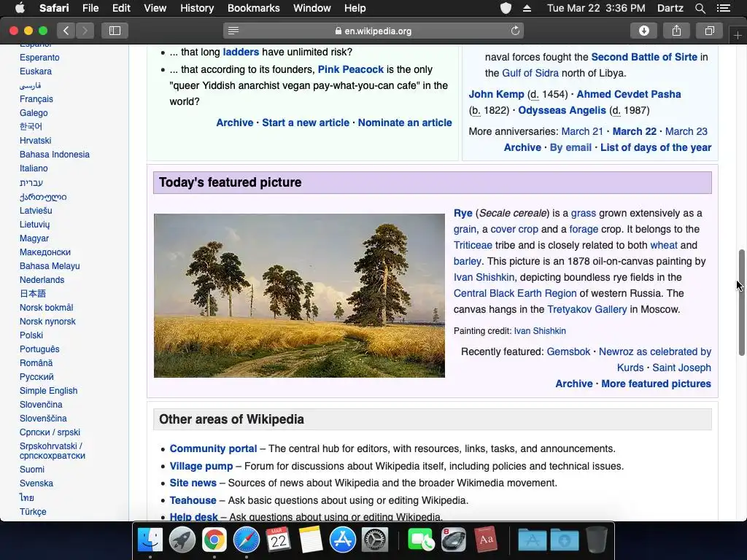The height and width of the screenshot is (560, 747).
Task: Show tab overview button
Action: coord(709,31)
